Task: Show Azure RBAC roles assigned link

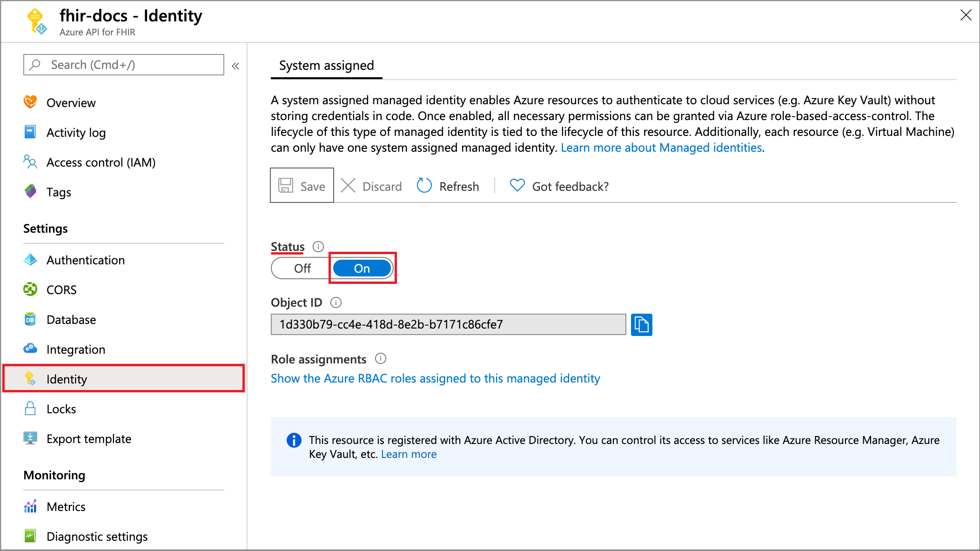Action: point(436,378)
